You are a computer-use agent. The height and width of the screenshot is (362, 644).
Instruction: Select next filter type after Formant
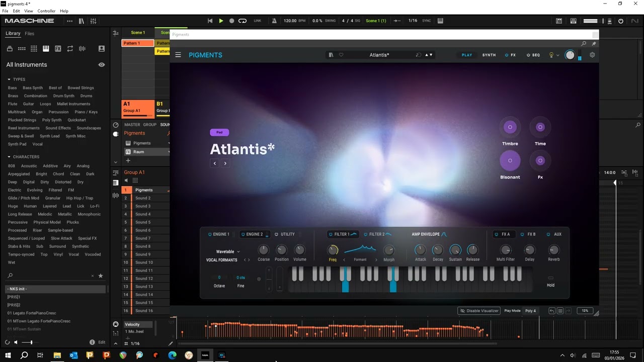pos(376,260)
